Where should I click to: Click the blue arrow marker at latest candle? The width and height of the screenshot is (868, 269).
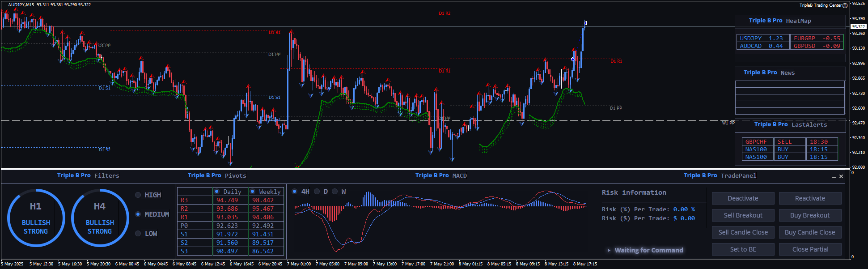coord(585,23)
